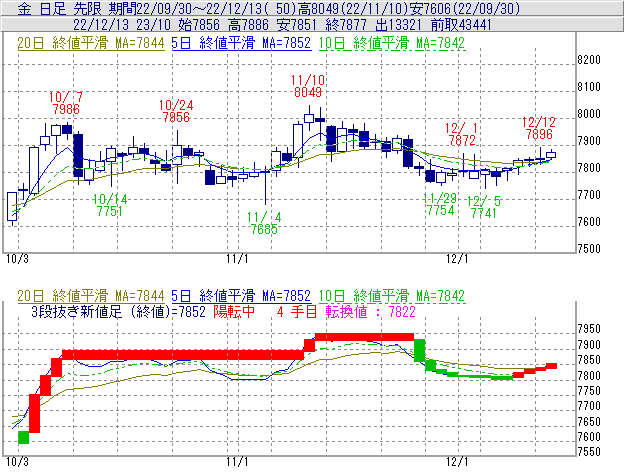Select the 10/7 7986 high label
The height and width of the screenshot is (475, 624).
(x=66, y=103)
